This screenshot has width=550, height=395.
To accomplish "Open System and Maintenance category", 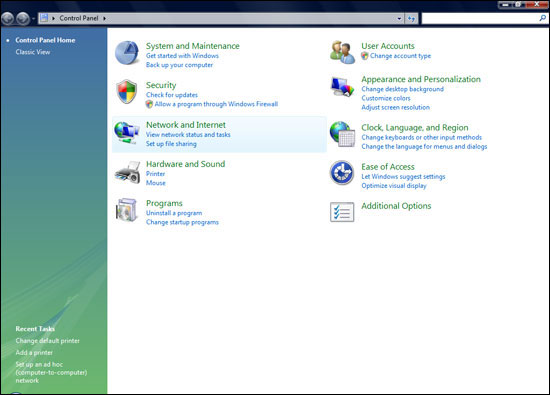I will [193, 46].
